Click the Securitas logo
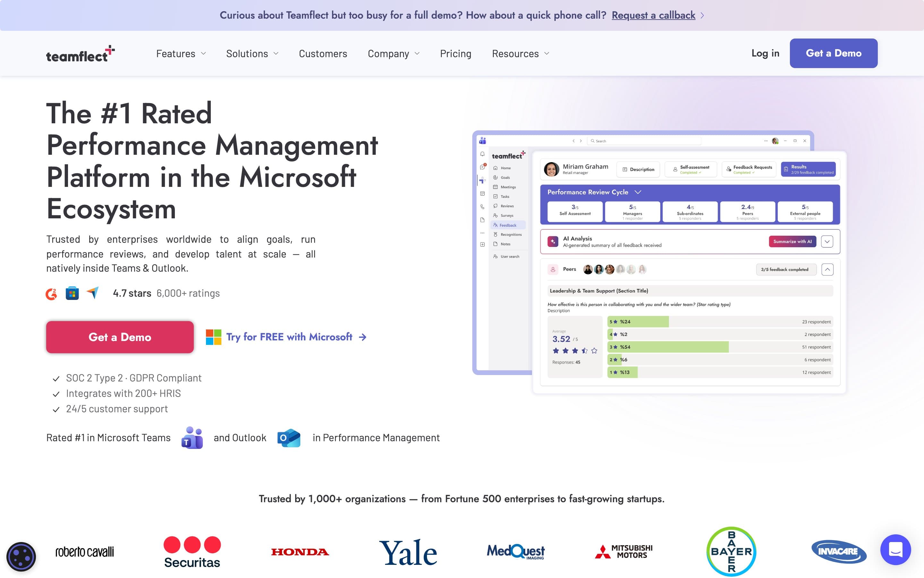924x578 pixels. (x=192, y=552)
